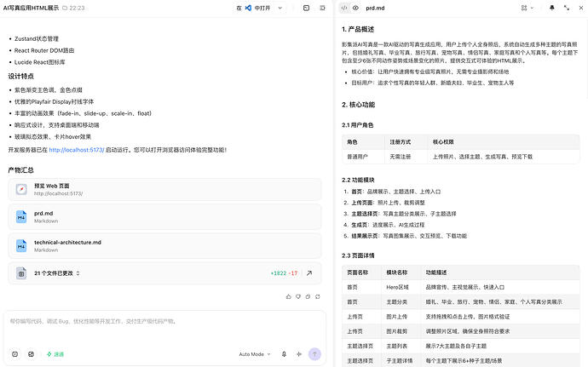
Task: Start voice input with microphone icon
Action: [284, 354]
